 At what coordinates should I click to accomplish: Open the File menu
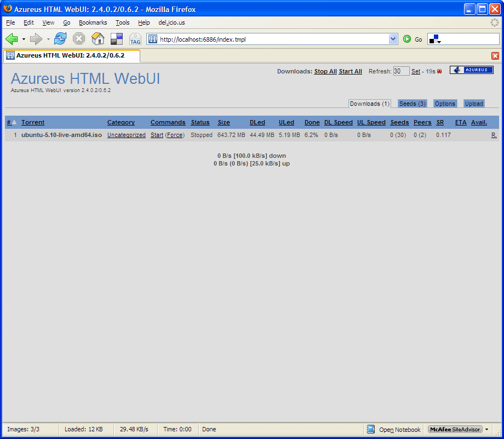[x=10, y=22]
